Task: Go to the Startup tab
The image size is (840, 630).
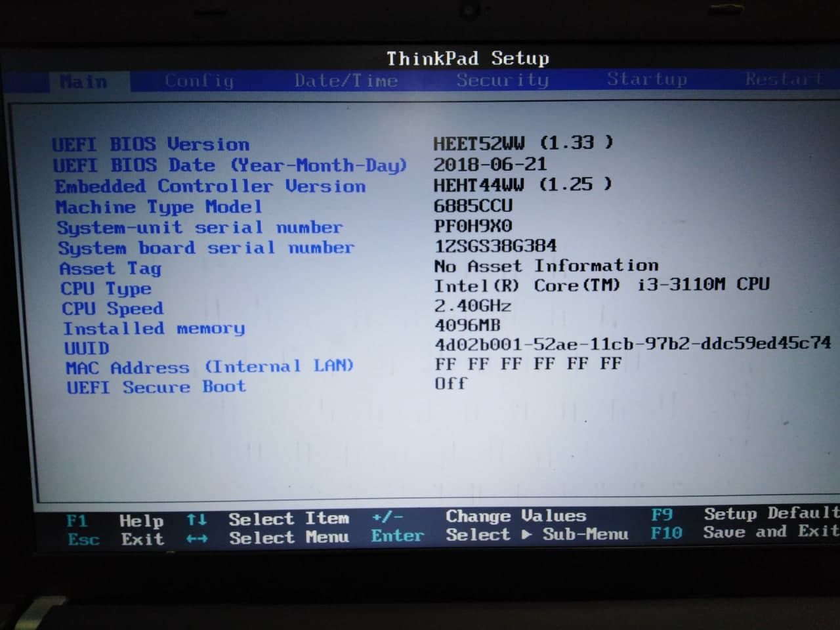Action: (x=646, y=79)
